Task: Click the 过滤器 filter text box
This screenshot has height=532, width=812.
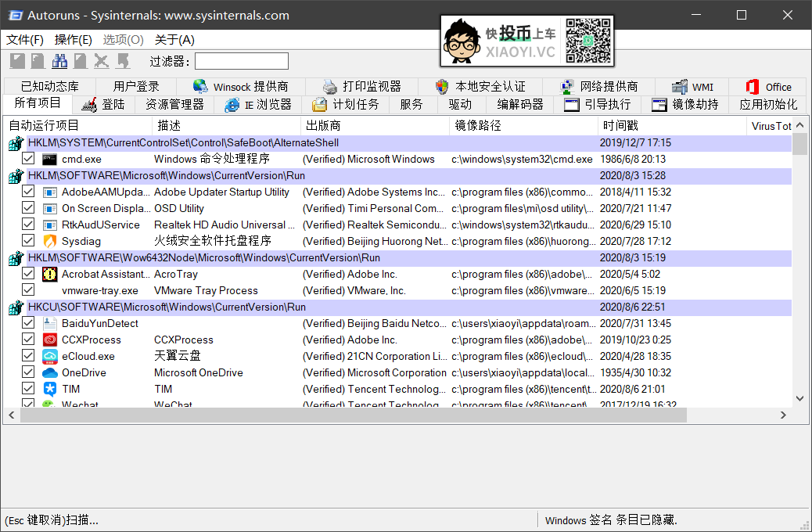Action: click(241, 61)
